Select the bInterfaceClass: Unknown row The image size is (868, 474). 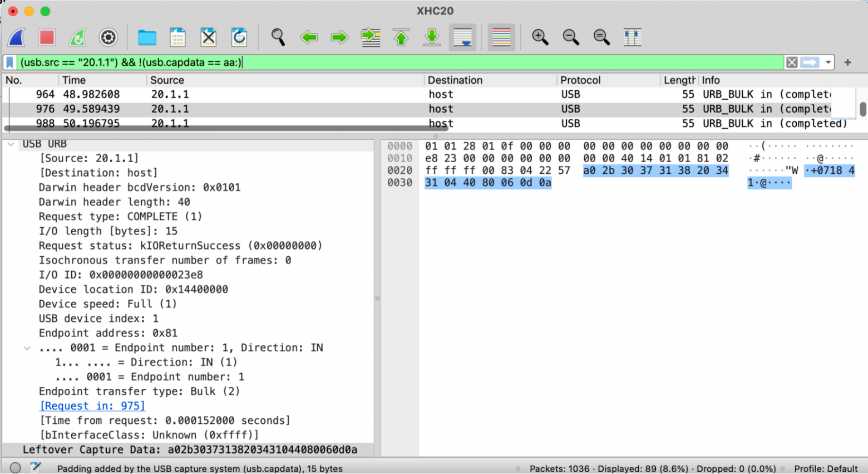pos(188,435)
